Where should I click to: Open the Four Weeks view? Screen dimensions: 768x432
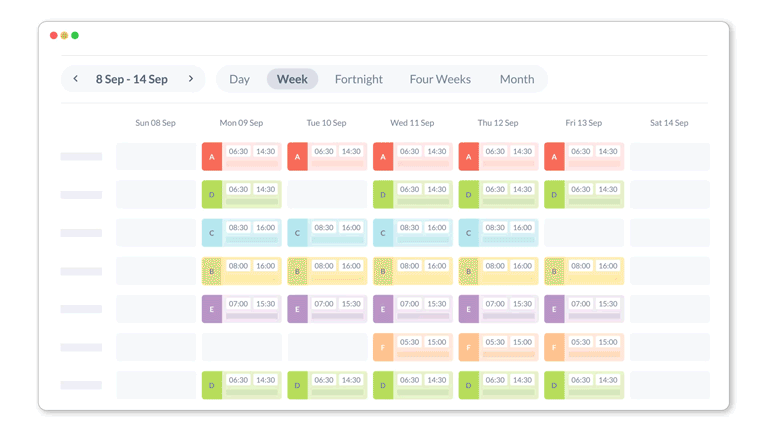[440, 79]
